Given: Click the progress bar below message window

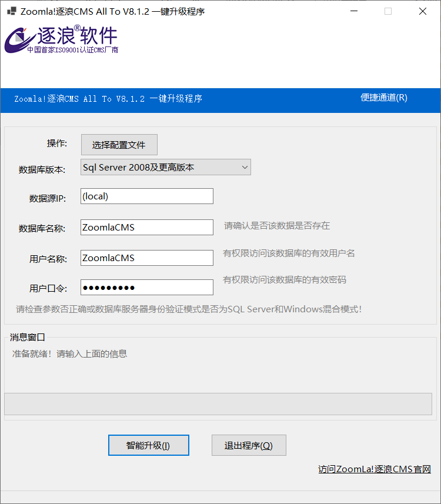Looking at the screenshot, I should point(218,403).
